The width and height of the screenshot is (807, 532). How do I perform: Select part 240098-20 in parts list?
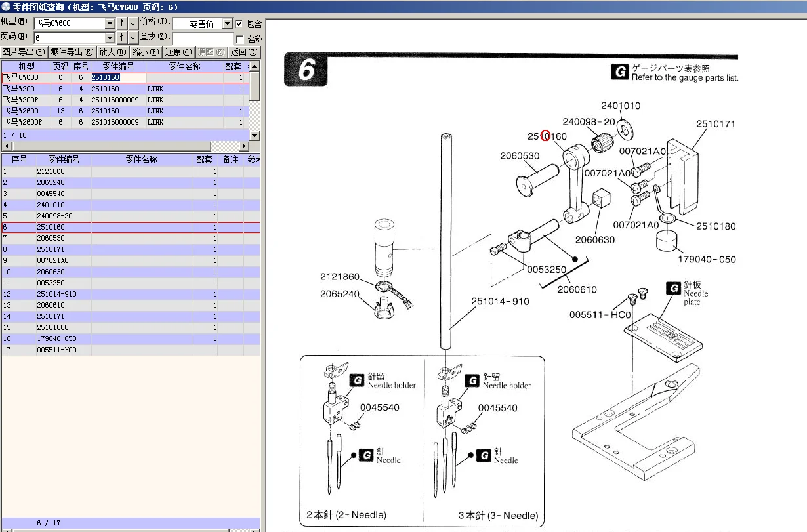click(131, 216)
